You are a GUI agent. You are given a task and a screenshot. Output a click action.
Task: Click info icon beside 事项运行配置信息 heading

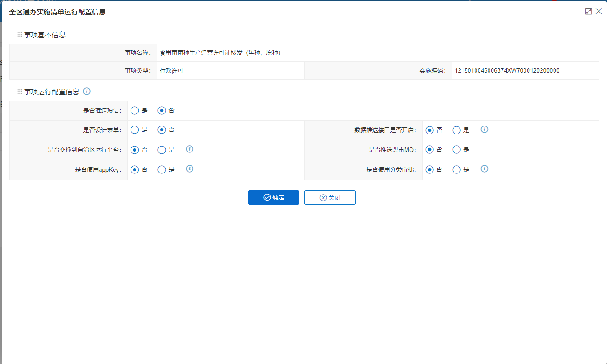[87, 91]
